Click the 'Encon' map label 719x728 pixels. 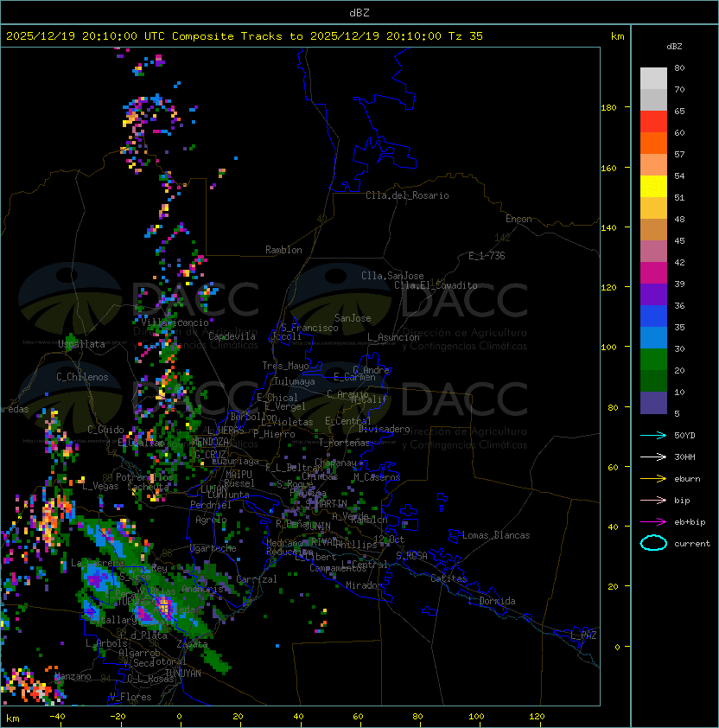pos(519,219)
